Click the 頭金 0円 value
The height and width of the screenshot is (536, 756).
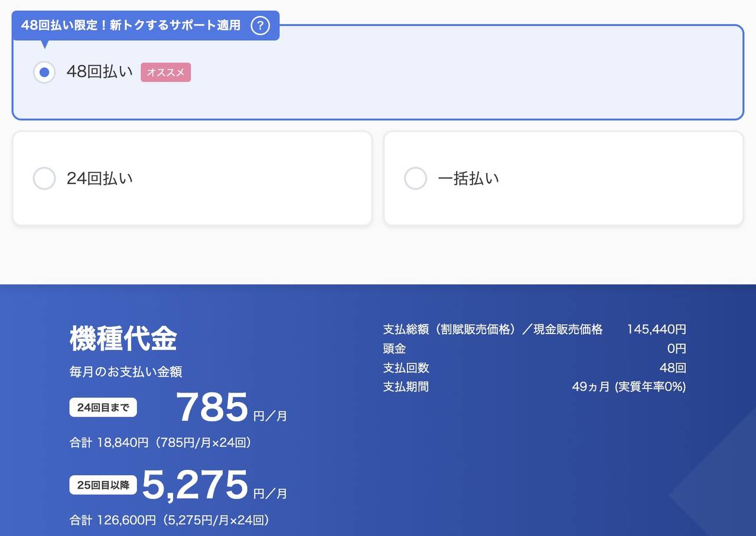[677, 348]
